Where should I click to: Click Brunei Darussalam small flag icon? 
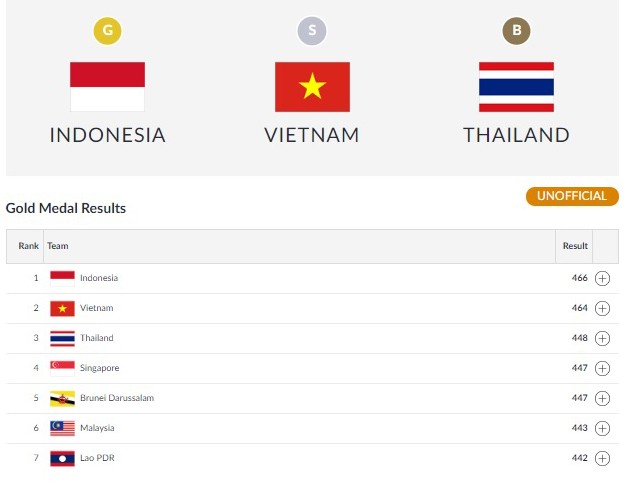point(62,399)
